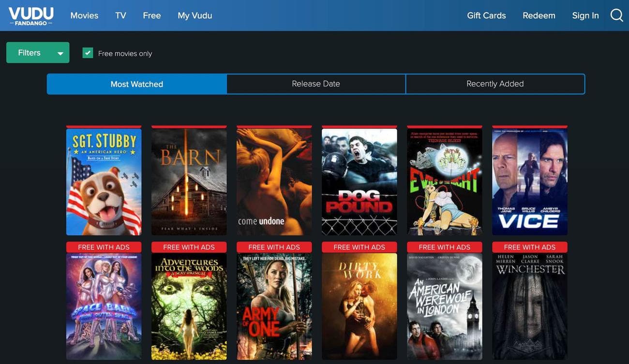Screen dimensions: 629x364
Task: Open the Vice movie poster
Action: 529,182
